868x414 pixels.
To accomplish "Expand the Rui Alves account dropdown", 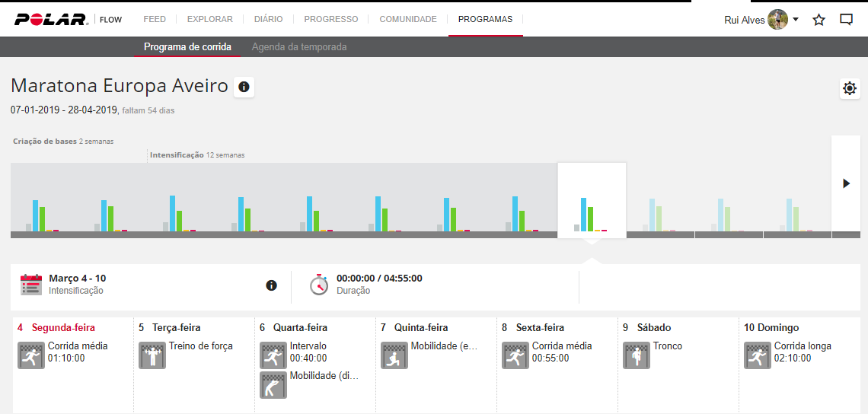I will tap(796, 20).
